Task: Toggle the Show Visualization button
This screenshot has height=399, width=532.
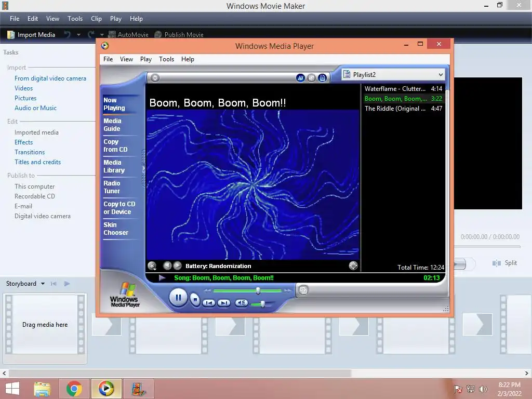Action: (x=300, y=78)
